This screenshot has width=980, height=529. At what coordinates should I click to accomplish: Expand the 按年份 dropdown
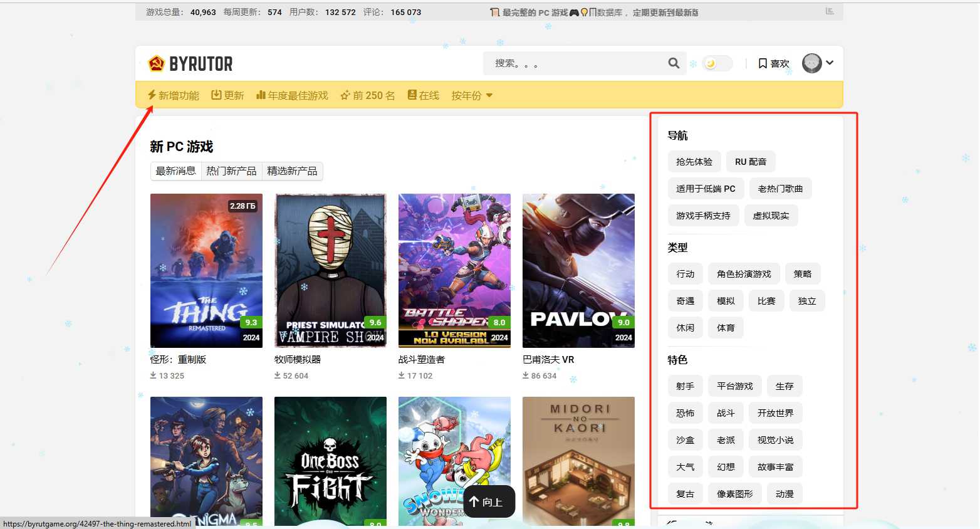pyautogui.click(x=472, y=95)
